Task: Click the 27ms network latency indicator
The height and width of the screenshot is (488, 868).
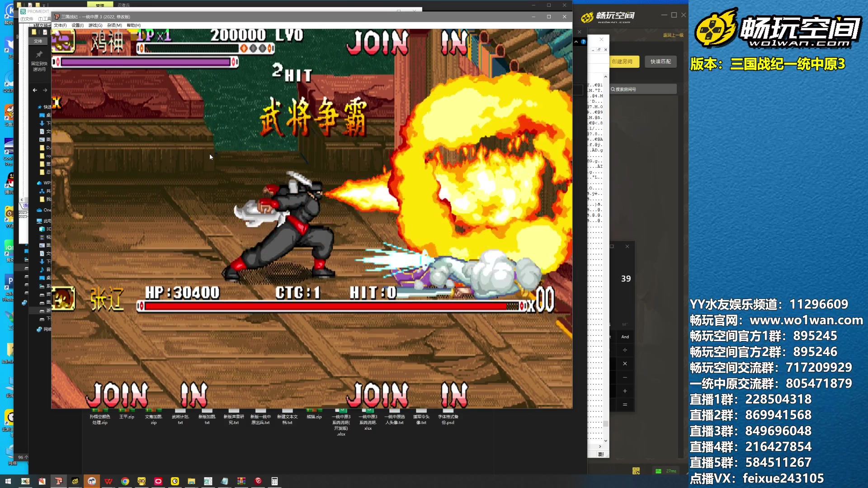Action: pos(666,471)
